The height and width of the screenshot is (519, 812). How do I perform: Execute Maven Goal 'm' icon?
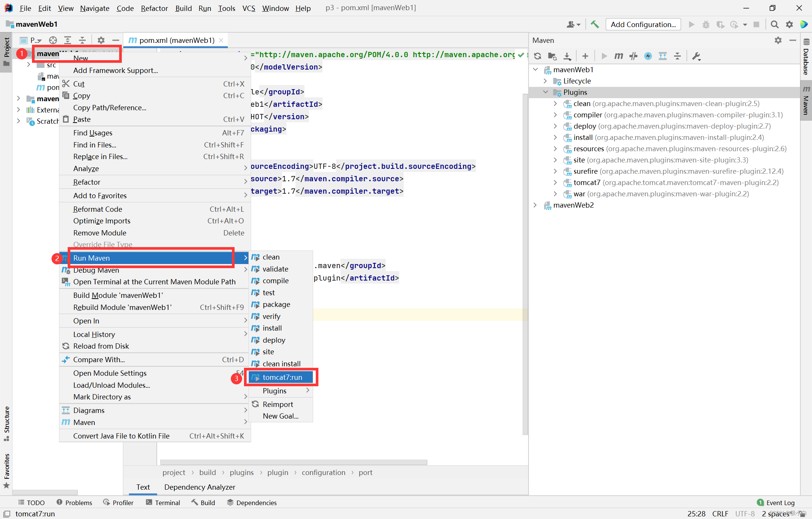tap(619, 56)
